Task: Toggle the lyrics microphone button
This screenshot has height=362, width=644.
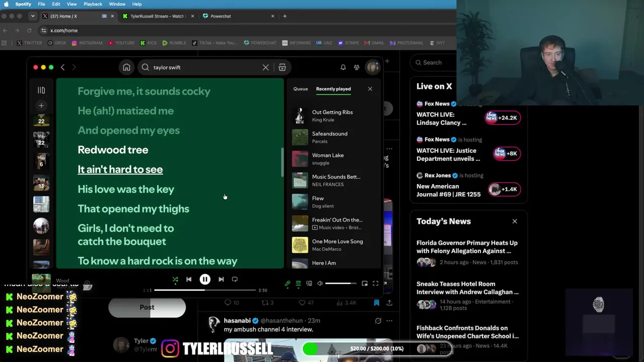Action: [288, 284]
